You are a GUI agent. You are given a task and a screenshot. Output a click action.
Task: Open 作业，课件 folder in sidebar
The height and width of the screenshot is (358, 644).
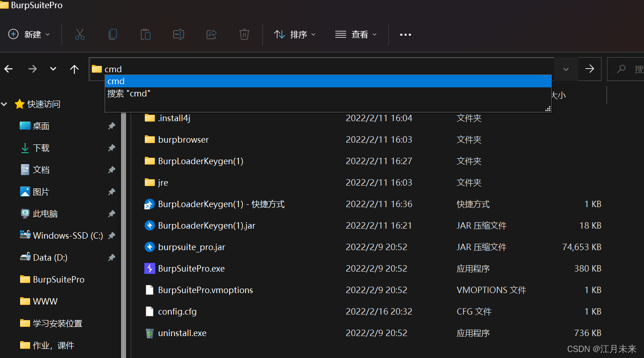[x=47, y=345]
